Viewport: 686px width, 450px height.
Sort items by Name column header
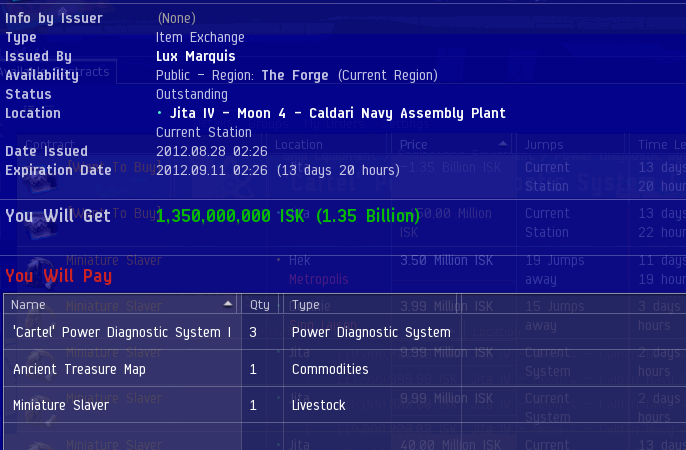point(122,304)
